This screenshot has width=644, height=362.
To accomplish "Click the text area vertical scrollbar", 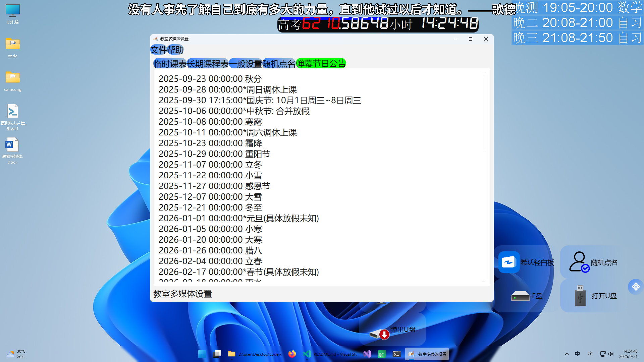I will pyautogui.click(x=484, y=114).
